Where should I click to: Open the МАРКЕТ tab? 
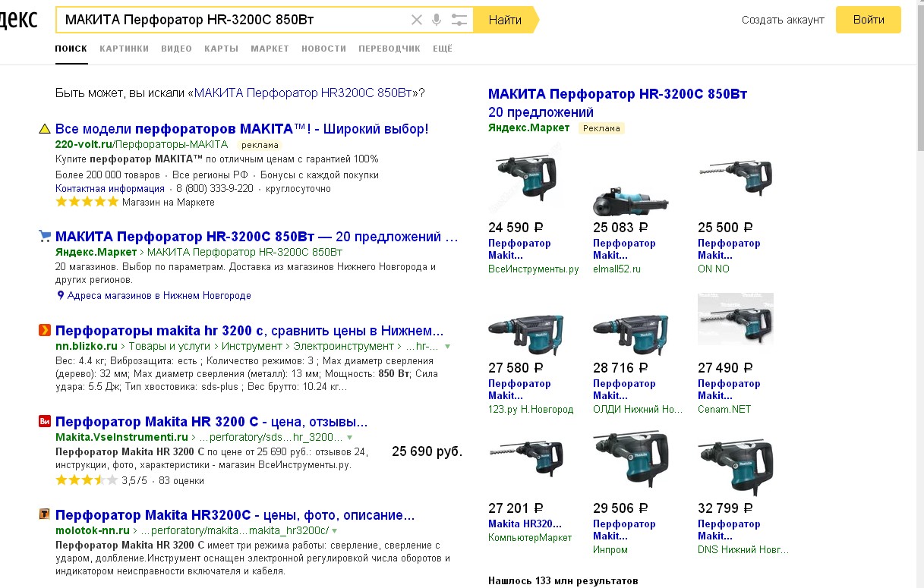[270, 49]
